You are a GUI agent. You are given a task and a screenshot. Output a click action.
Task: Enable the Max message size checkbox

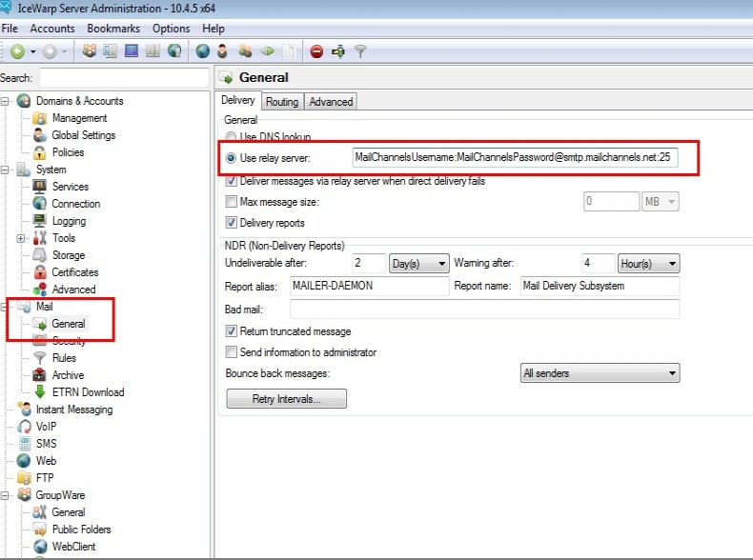(231, 202)
